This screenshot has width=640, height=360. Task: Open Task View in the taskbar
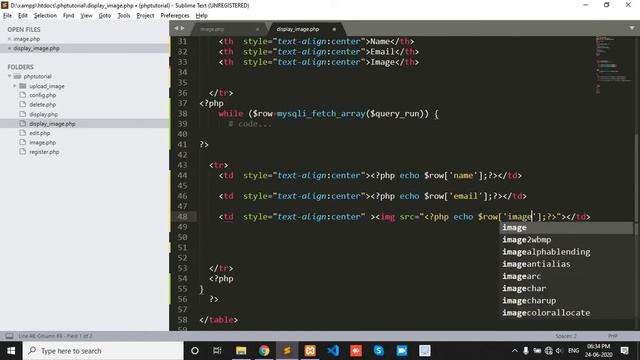pyautogui.click(x=217, y=351)
